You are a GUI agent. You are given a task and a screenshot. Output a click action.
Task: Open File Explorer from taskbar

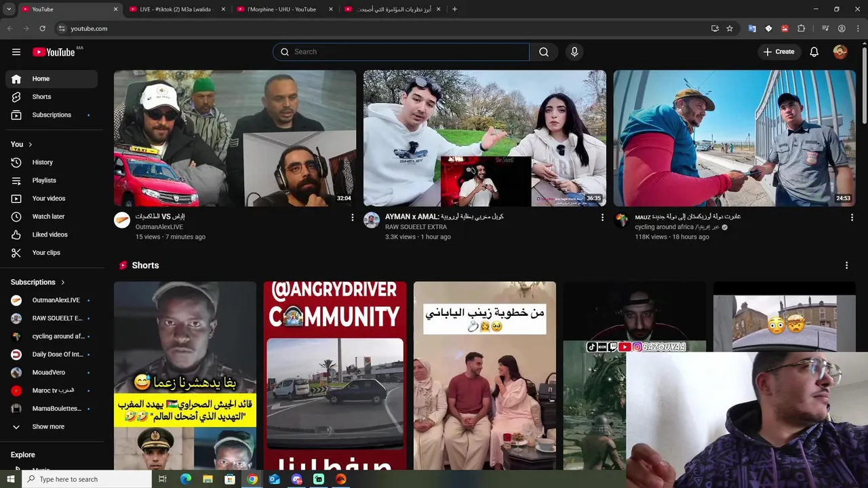(208, 479)
